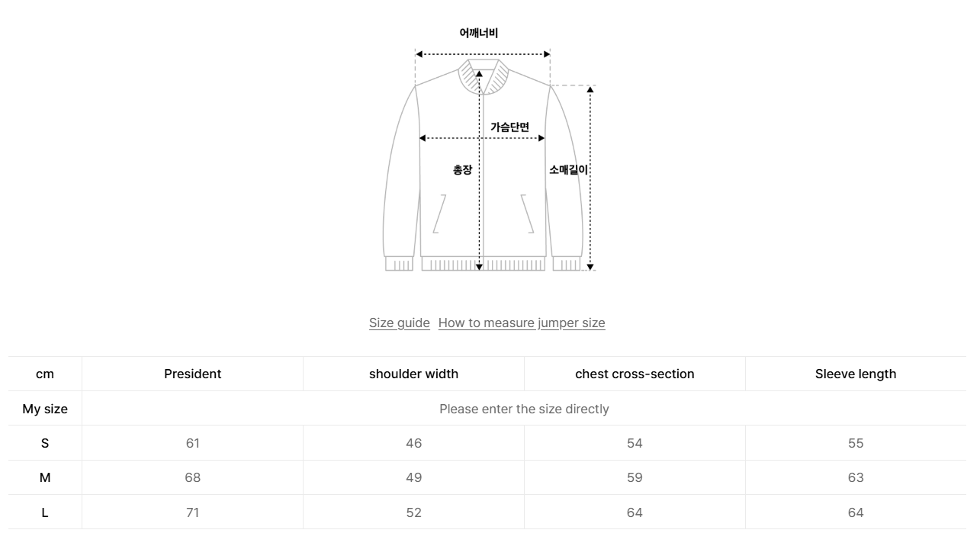The width and height of the screenshot is (980, 546).
Task: Select the L size row
Action: [45, 512]
